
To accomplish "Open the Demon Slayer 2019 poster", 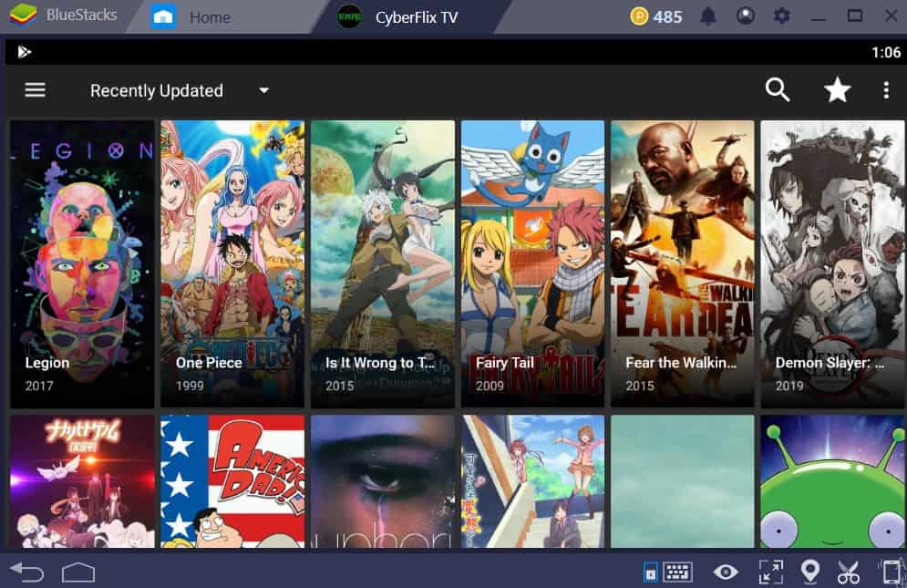I will point(832,263).
